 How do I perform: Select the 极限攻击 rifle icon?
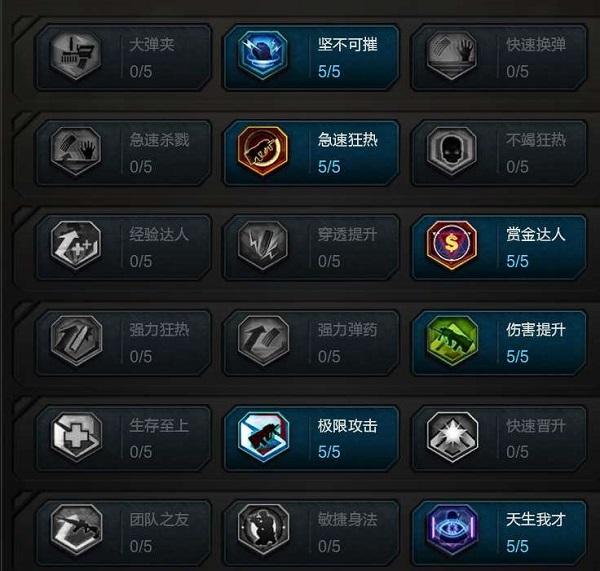263,436
